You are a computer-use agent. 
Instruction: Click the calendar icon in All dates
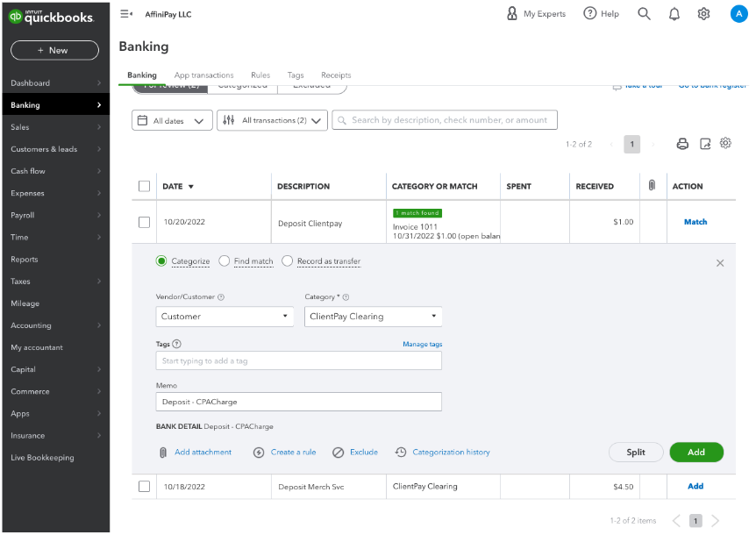(x=142, y=120)
